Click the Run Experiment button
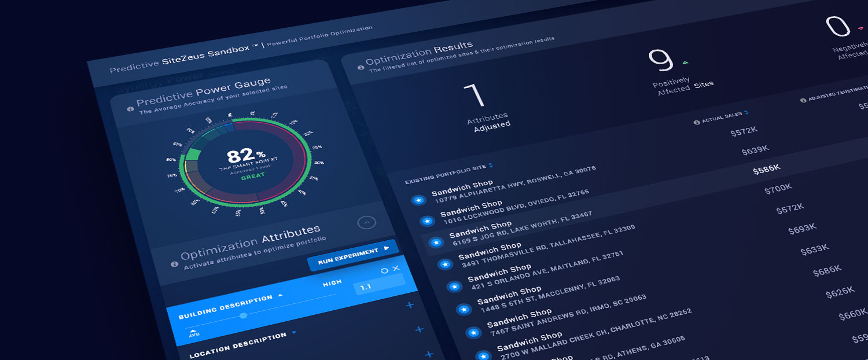 point(353,255)
